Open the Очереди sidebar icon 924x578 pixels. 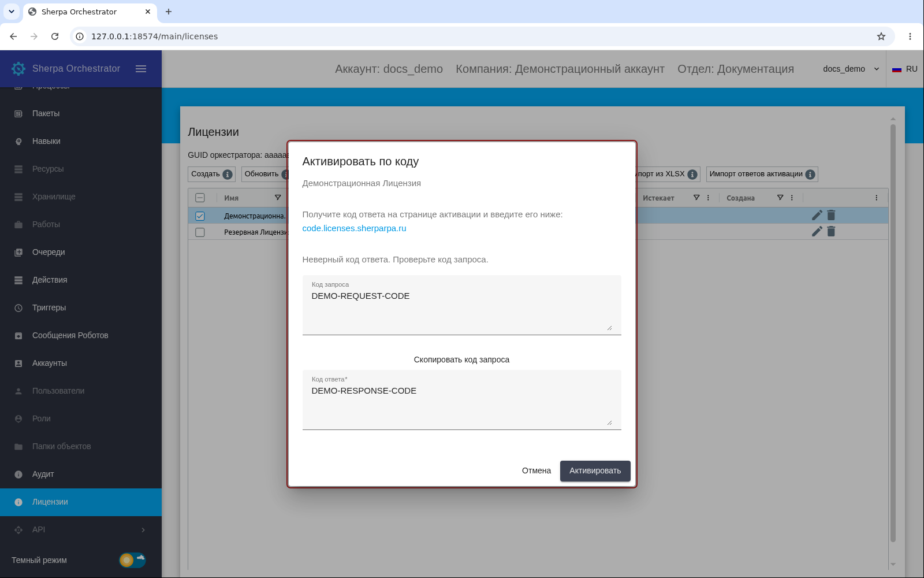(x=18, y=253)
